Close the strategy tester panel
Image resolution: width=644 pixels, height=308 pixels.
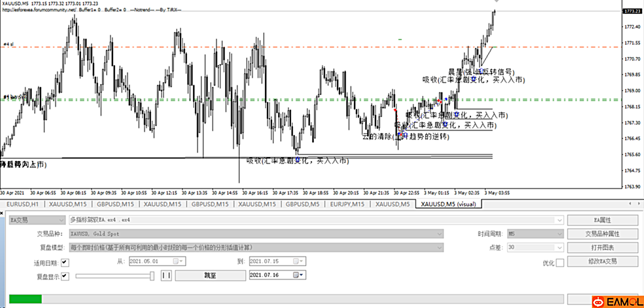(x=2, y=212)
